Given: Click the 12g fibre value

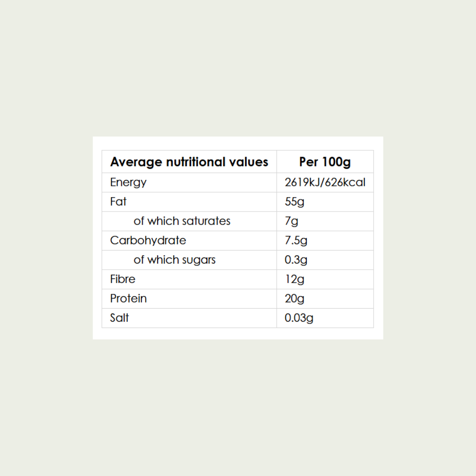Looking at the screenshot, I should pyautogui.click(x=294, y=279).
